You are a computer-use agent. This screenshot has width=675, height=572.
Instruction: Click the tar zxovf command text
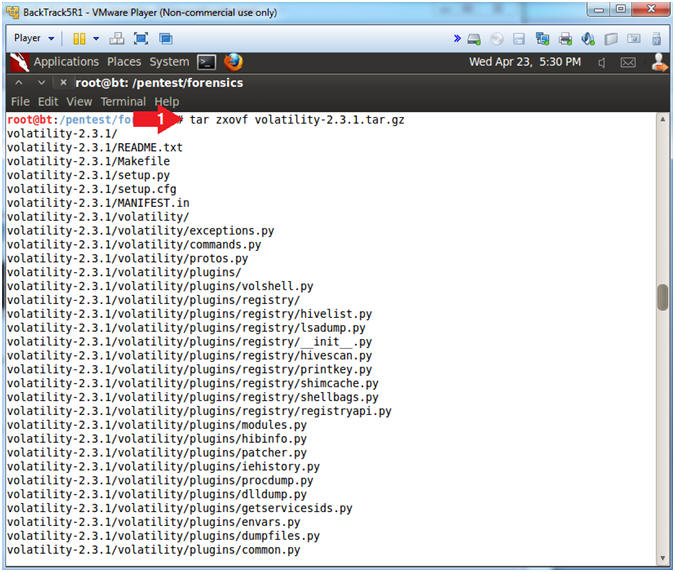click(x=297, y=120)
